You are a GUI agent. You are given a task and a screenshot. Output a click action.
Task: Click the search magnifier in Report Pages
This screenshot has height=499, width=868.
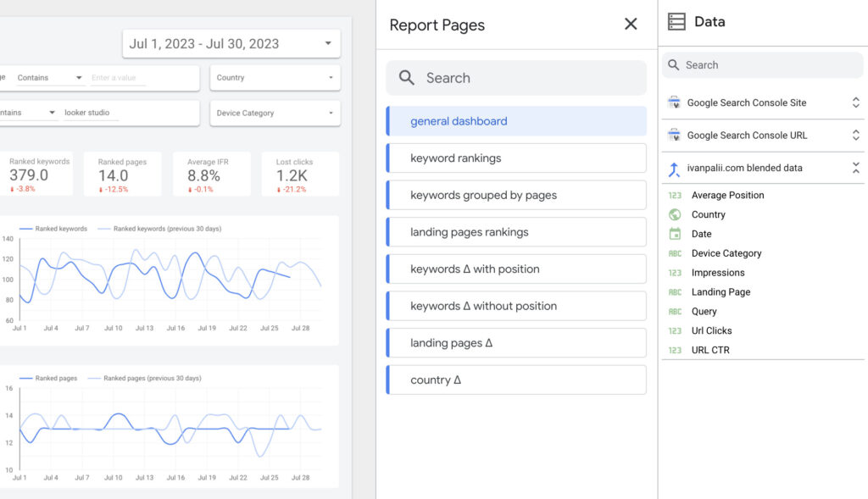pos(406,78)
